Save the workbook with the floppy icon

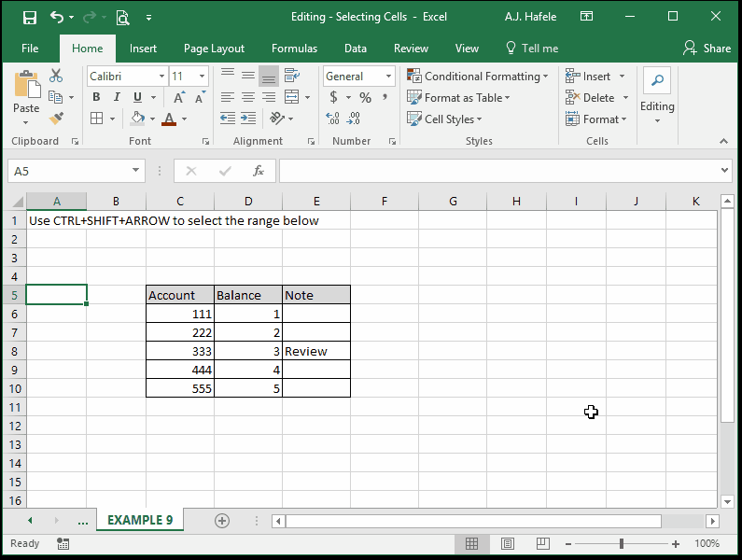coord(29,18)
